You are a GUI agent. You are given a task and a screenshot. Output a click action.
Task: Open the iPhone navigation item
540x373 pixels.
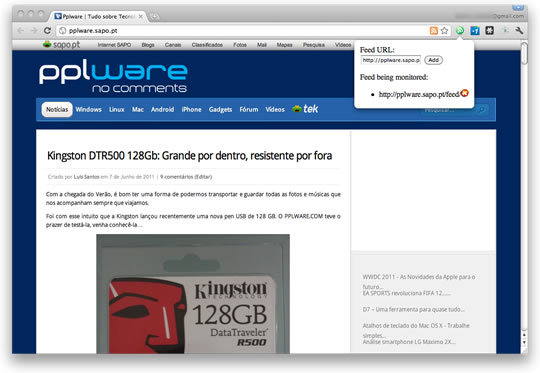[x=191, y=110]
